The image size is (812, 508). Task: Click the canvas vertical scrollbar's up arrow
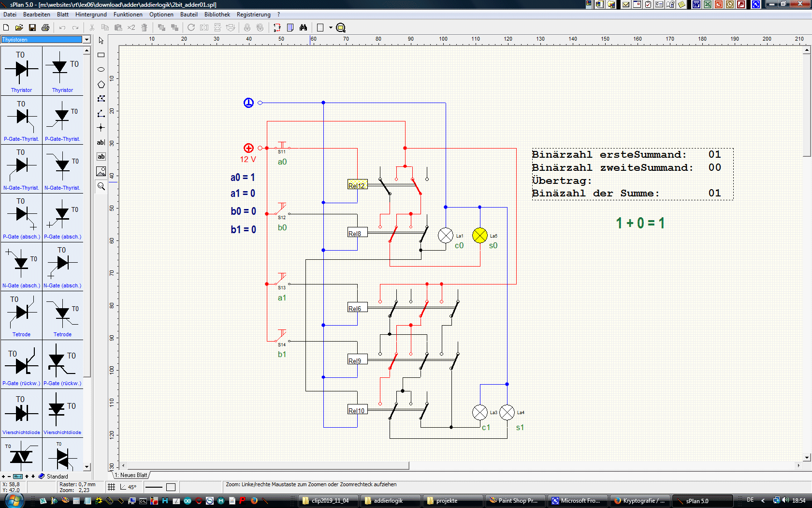(x=807, y=50)
